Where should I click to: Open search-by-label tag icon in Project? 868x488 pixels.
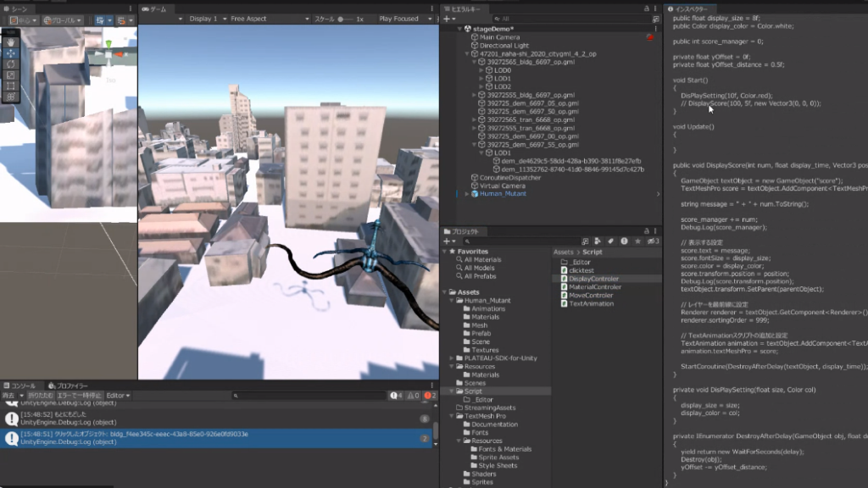tap(610, 241)
